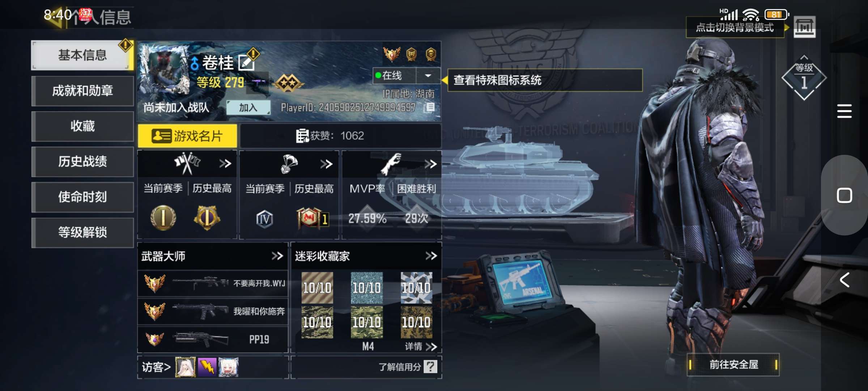868x391 pixels.
Task: Join a team with 加入 button
Action: pyautogui.click(x=248, y=108)
